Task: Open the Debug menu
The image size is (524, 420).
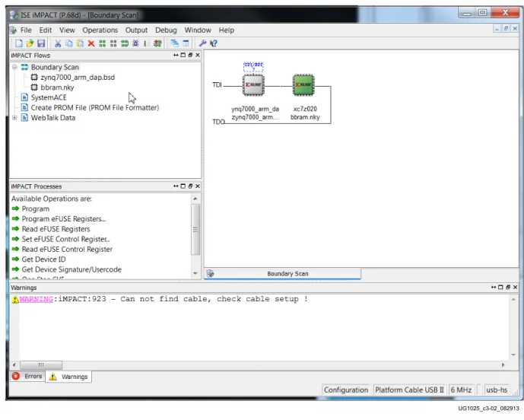Action: click(x=166, y=30)
